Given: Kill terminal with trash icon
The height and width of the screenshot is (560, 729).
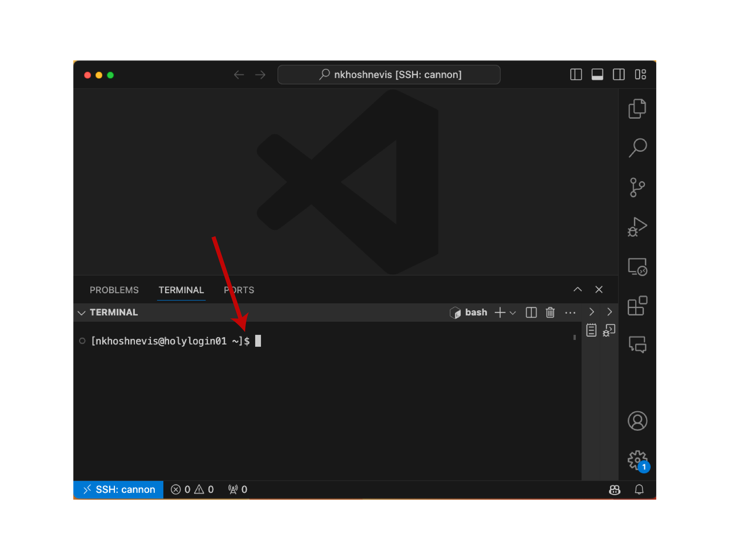Looking at the screenshot, I should click(x=550, y=312).
